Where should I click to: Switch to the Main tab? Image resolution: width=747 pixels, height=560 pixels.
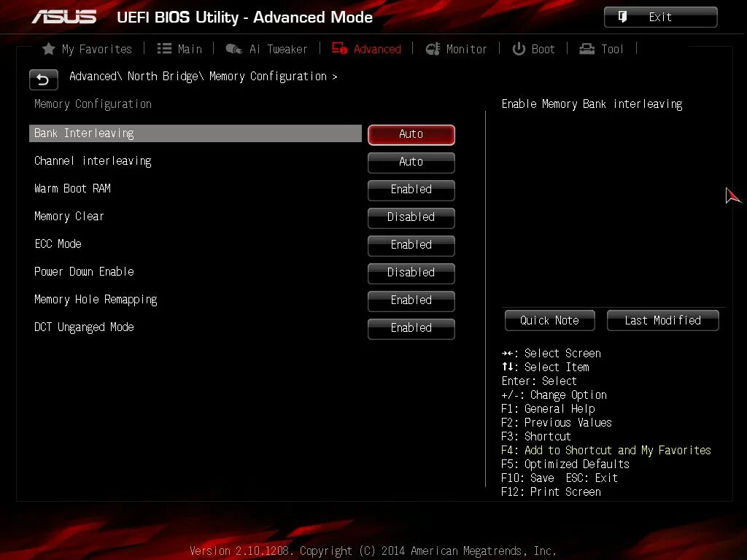coord(179,49)
